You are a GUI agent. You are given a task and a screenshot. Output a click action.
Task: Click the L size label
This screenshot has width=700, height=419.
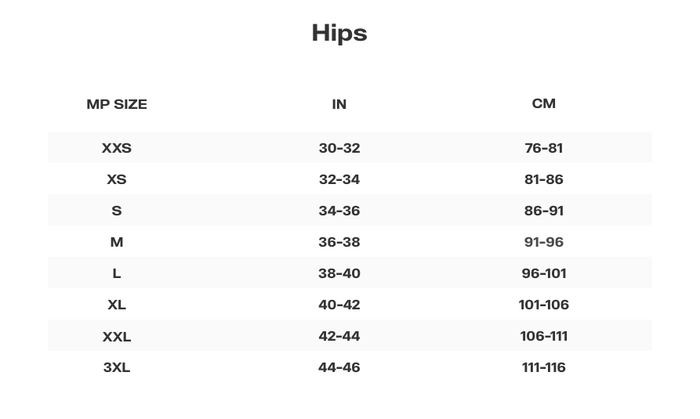116,273
